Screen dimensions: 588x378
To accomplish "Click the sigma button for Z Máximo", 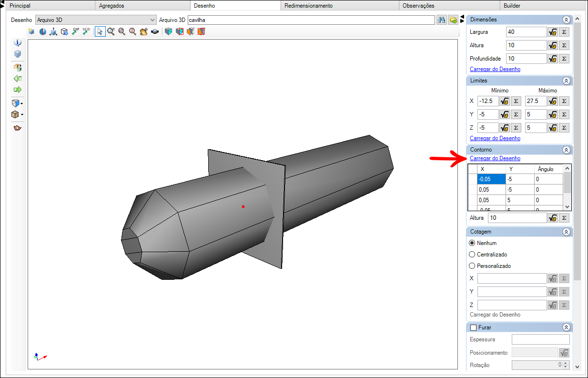I will click(564, 128).
